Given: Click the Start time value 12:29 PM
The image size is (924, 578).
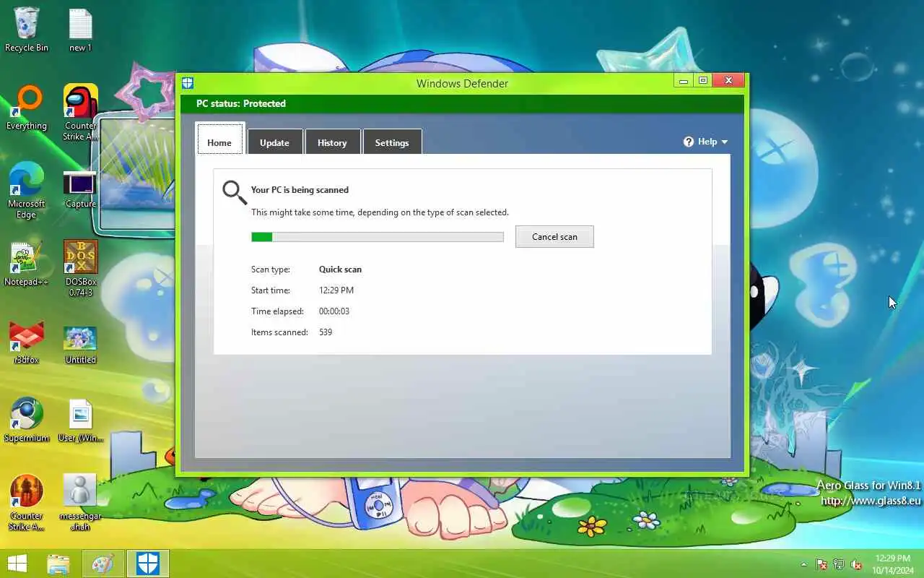Looking at the screenshot, I should 336,290.
